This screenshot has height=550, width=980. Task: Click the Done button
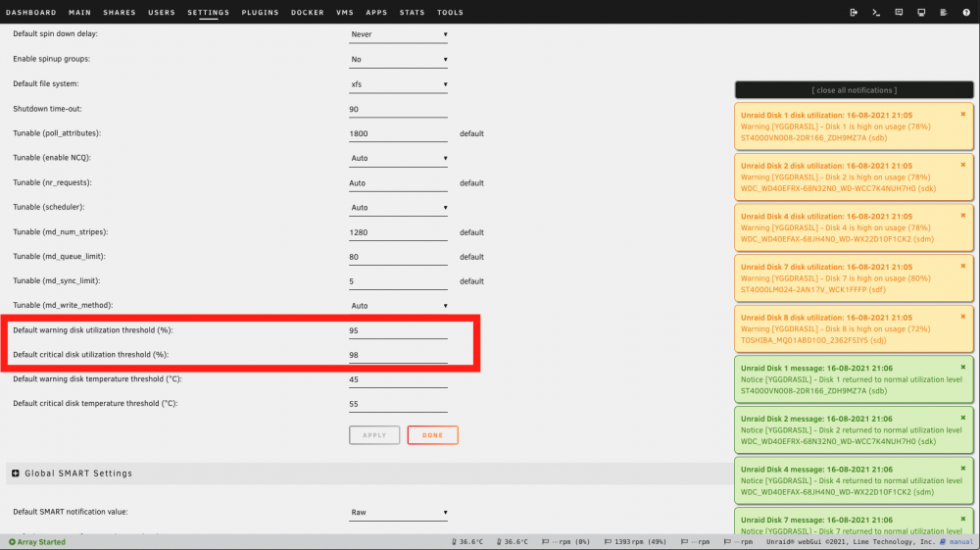tap(432, 435)
